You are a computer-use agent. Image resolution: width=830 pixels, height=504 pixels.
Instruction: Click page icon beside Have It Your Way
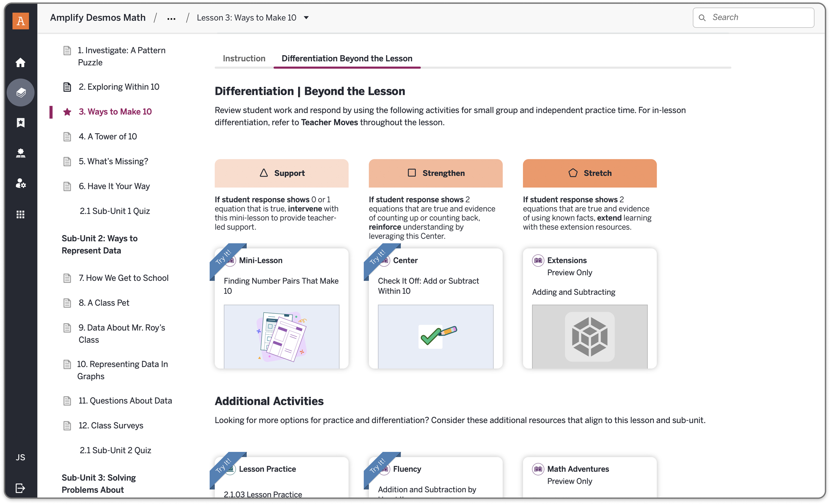pos(67,186)
